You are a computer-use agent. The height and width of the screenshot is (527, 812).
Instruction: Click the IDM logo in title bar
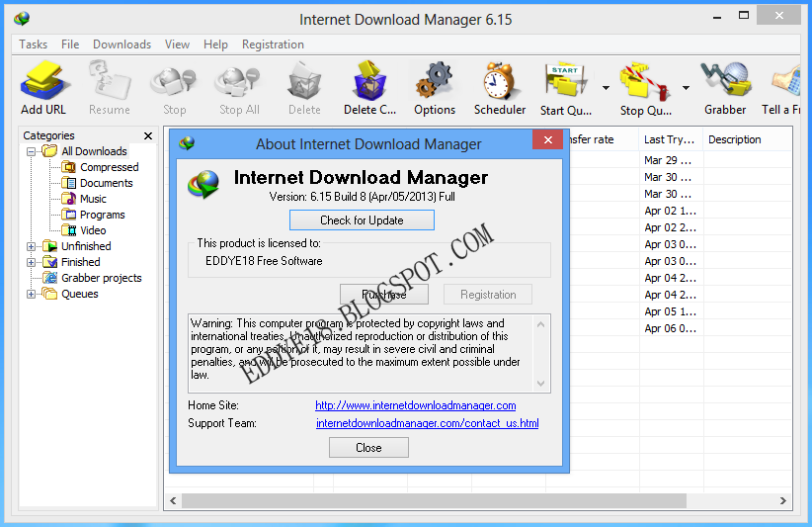coord(22,19)
